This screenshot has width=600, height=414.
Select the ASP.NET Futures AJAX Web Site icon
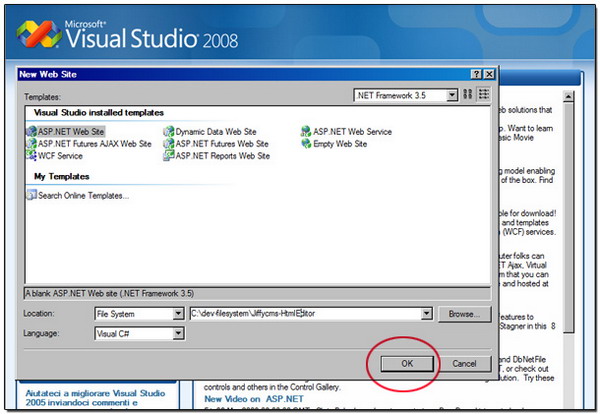31,144
